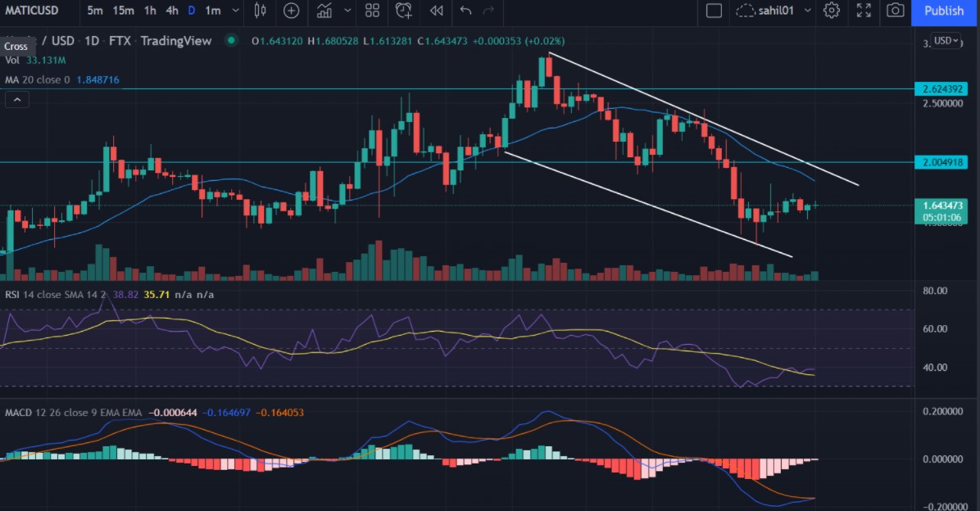Expand the timeframe interval dropdown arrow
The image size is (980, 511).
coord(236,11)
